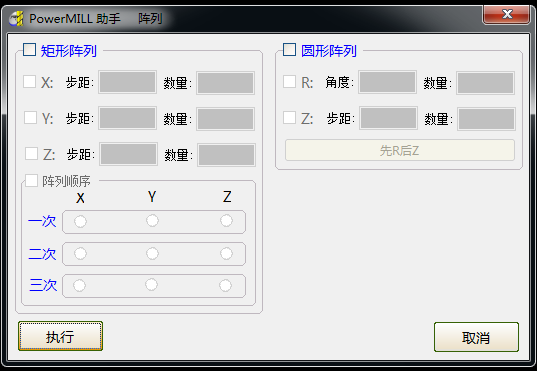Select the Y radio in 二次 row
The height and width of the screenshot is (371, 537).
tap(152, 254)
